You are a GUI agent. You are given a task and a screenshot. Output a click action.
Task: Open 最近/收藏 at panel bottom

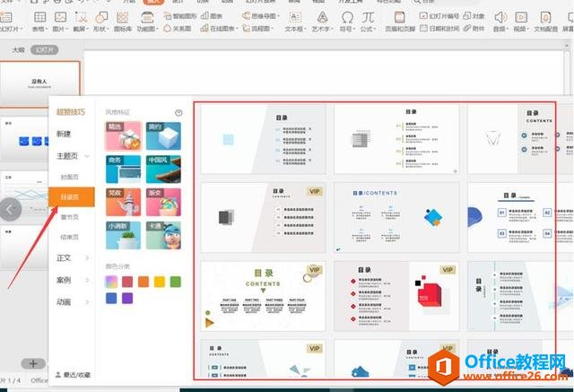(74, 374)
